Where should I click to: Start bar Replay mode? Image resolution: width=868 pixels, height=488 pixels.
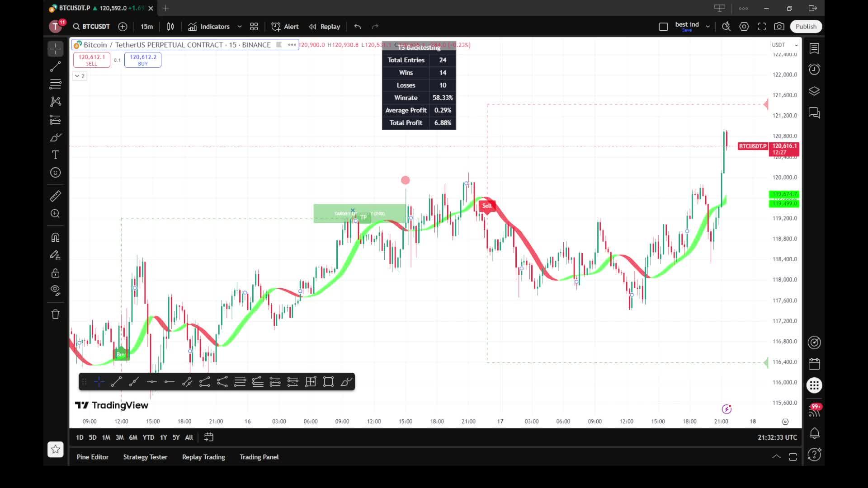click(324, 27)
